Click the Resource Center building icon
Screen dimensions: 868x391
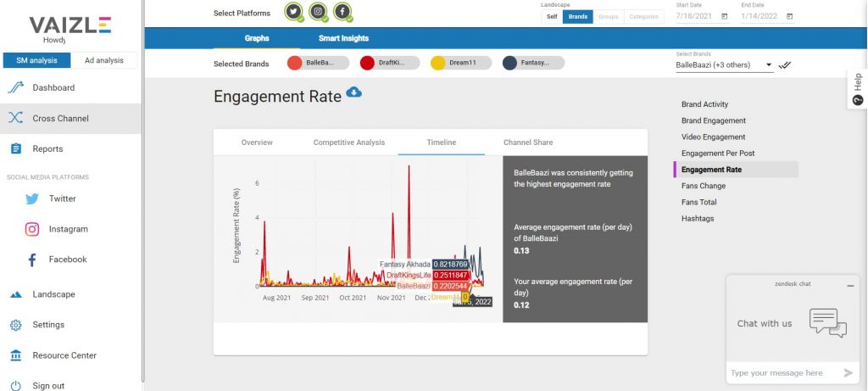pos(15,355)
